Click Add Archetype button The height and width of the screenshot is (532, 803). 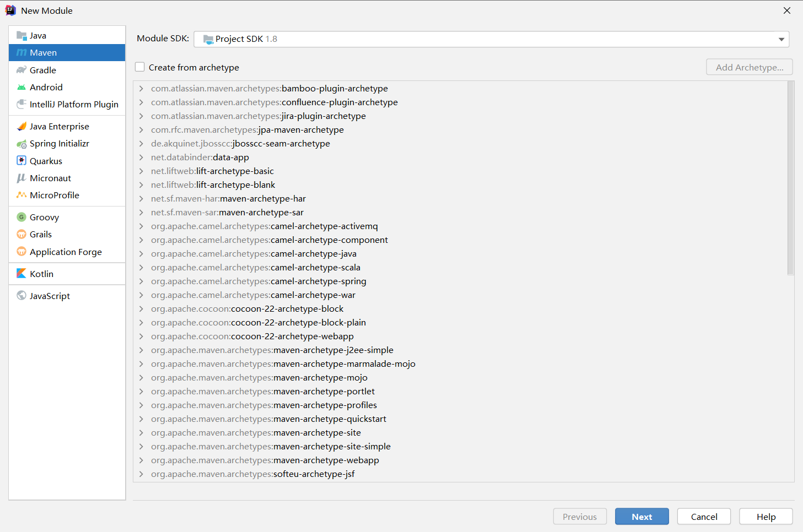coord(750,67)
